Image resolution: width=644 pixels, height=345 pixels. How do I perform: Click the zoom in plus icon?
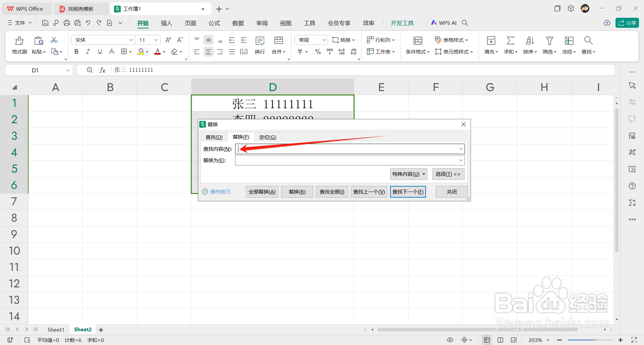(621, 340)
